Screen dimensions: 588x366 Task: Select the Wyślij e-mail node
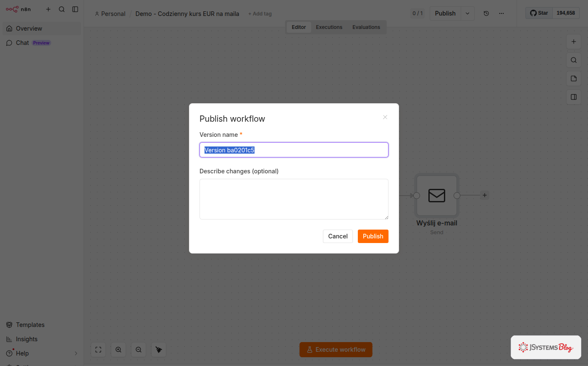click(437, 196)
